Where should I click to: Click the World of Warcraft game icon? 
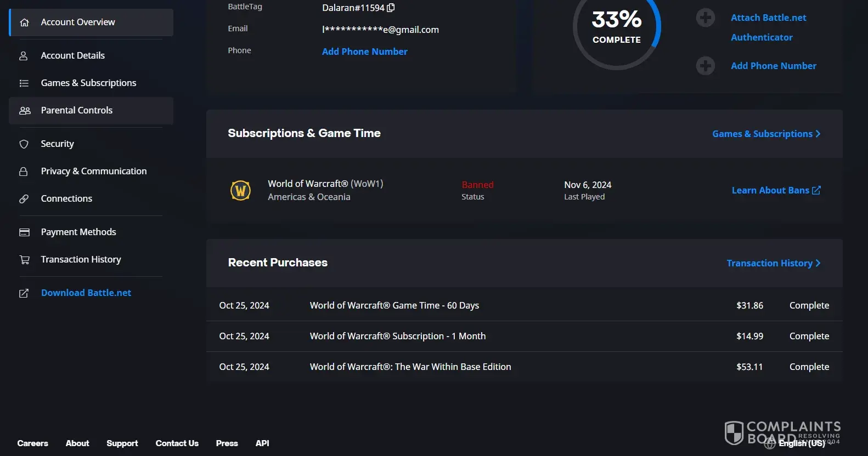(x=240, y=190)
